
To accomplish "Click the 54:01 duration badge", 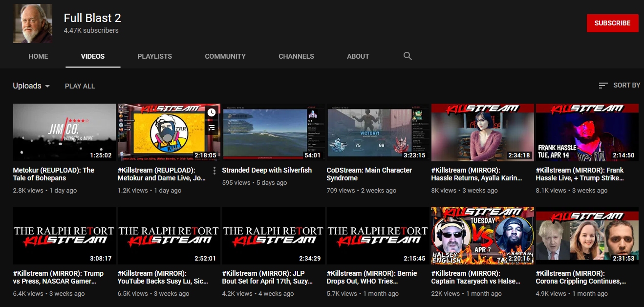I will click(313, 155).
